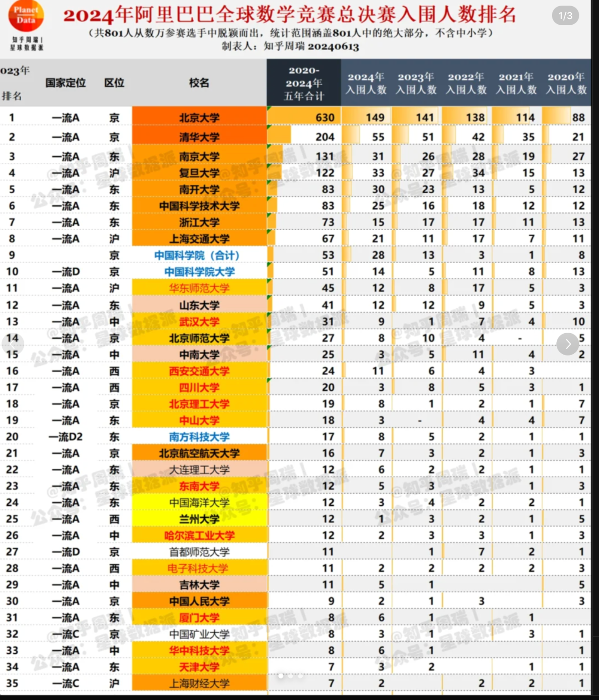Viewport: 599px width, 700px height.
Task: Click the 东南大学 school name cell
Action: coord(199,486)
